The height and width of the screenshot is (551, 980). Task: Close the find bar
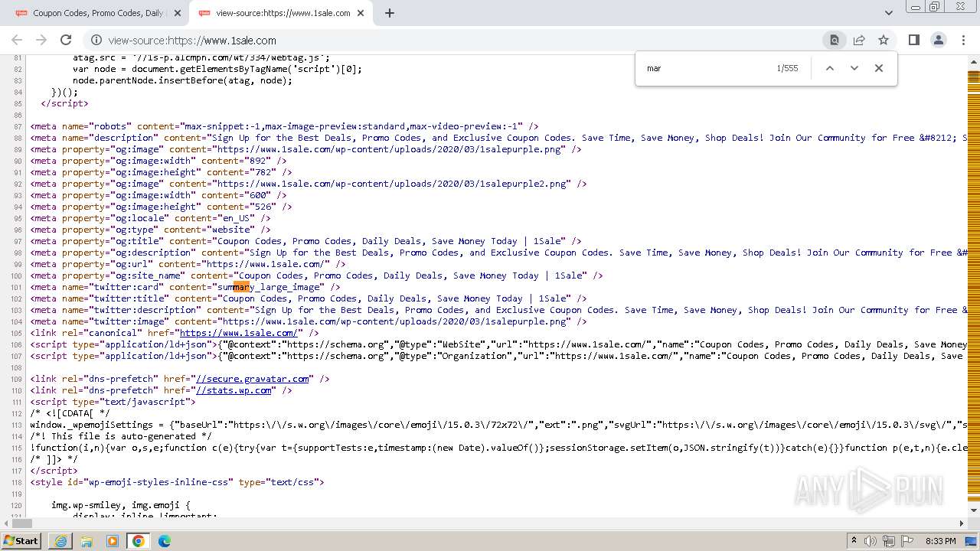click(x=879, y=68)
